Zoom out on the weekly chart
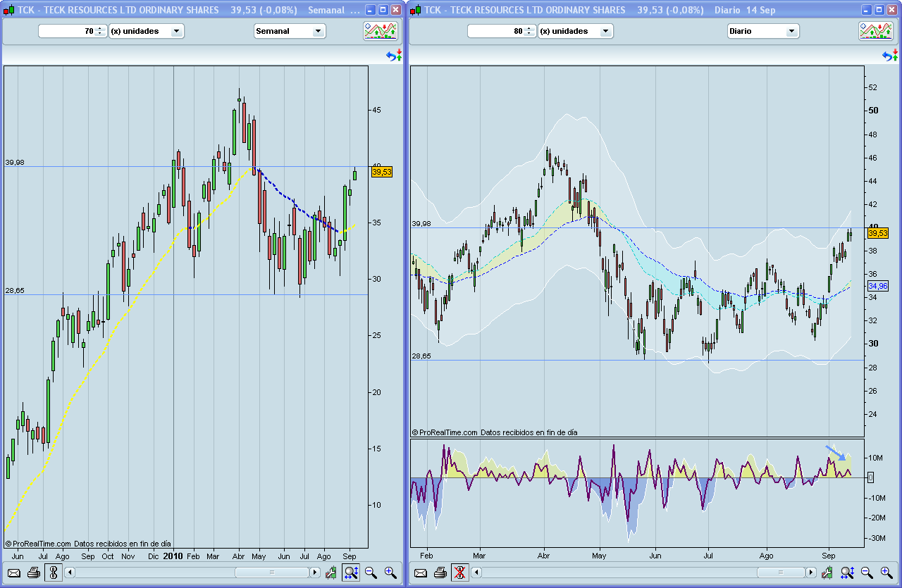The height and width of the screenshot is (588, 902). pos(371,573)
